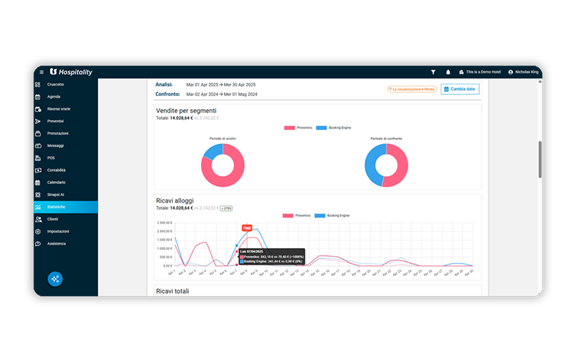Open the Calendario icon

coord(38,183)
